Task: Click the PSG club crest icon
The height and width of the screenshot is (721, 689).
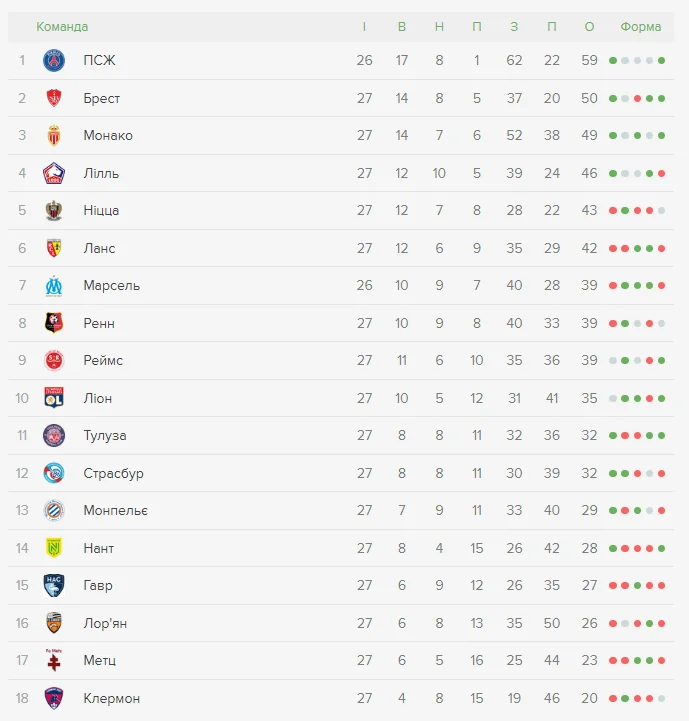Action: click(x=54, y=60)
